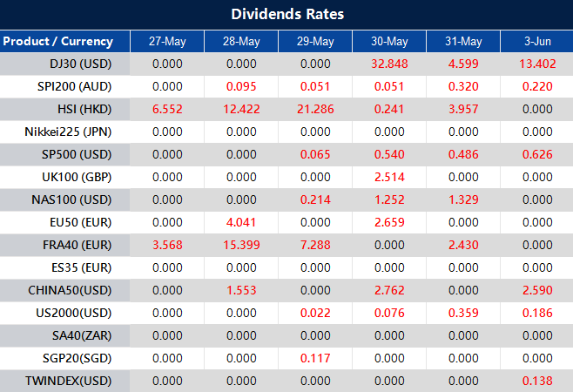Click the 3-Jun column header
The width and height of the screenshot is (573, 392).
pyautogui.click(x=536, y=41)
